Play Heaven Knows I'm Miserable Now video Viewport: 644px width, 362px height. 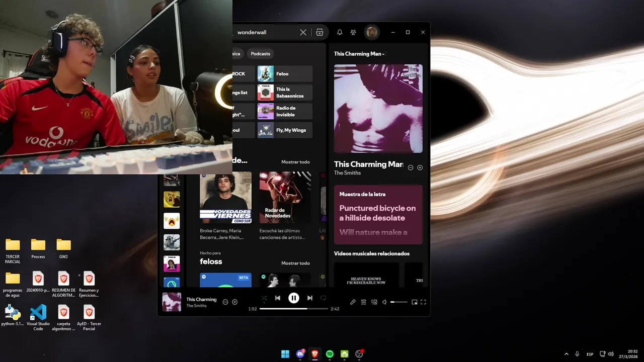[366, 275]
